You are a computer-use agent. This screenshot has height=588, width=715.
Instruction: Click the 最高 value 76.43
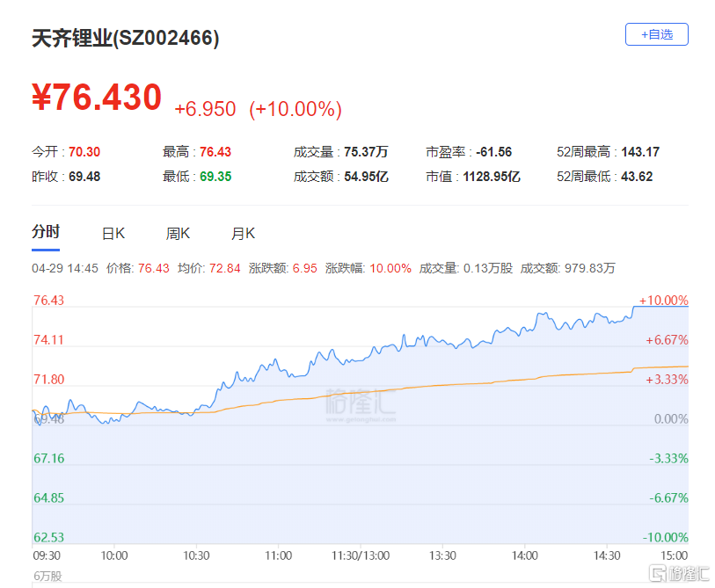point(215,152)
